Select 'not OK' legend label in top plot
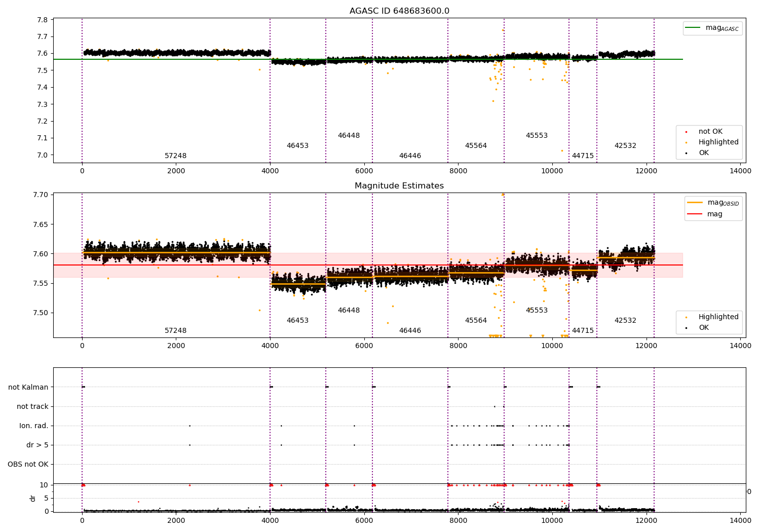The width and height of the screenshot is (760, 532). click(710, 132)
